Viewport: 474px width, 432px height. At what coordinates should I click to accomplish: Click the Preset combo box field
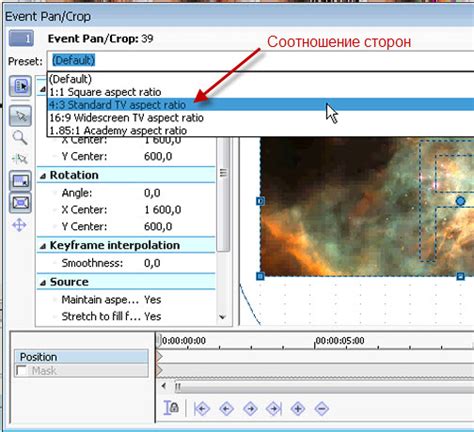260,61
